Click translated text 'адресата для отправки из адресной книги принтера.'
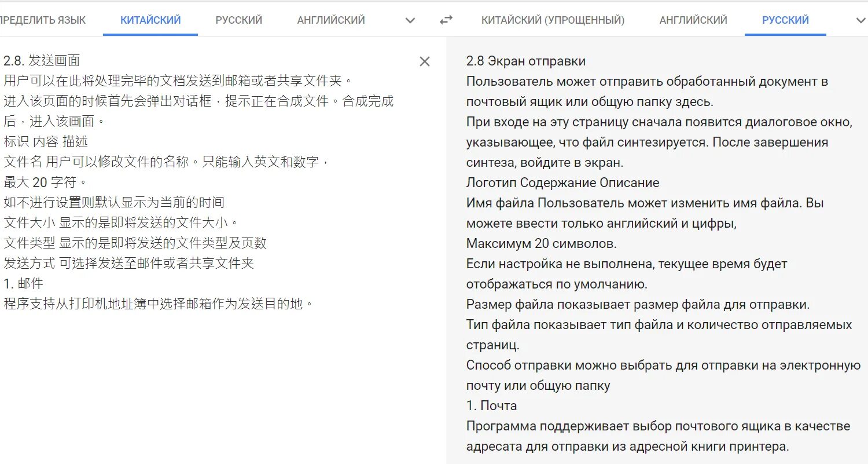 point(628,447)
